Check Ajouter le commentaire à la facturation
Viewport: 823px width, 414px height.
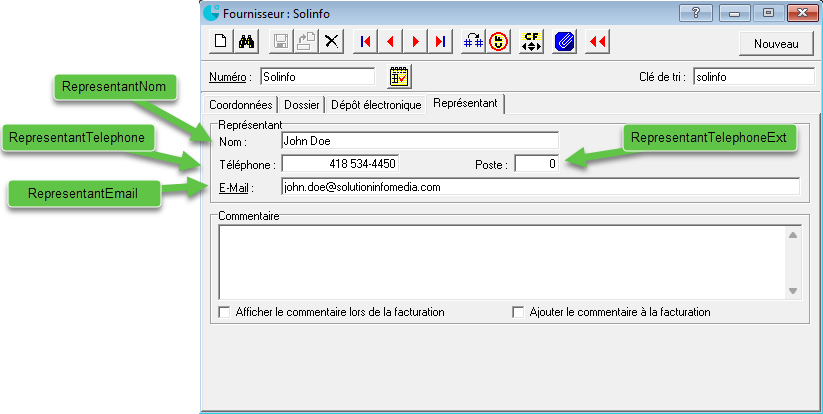[x=518, y=312]
